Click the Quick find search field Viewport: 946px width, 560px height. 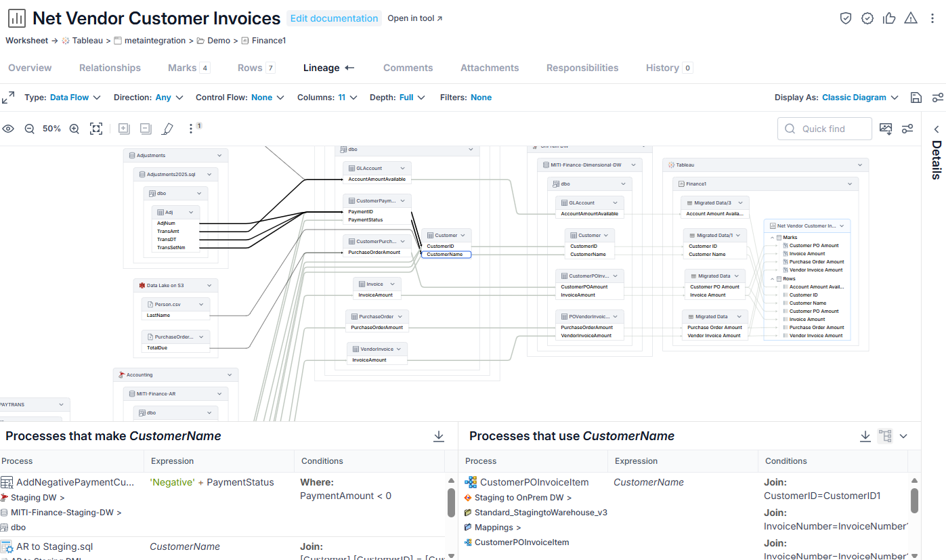coord(825,129)
